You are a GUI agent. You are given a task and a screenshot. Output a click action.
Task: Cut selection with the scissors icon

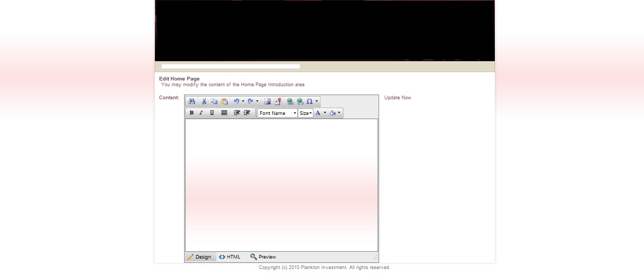(x=204, y=101)
